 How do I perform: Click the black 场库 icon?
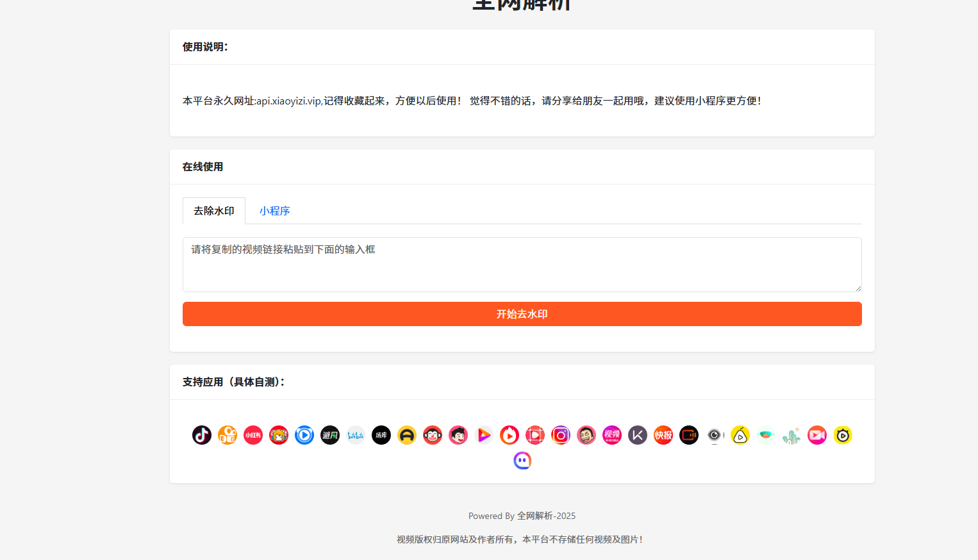tap(381, 435)
